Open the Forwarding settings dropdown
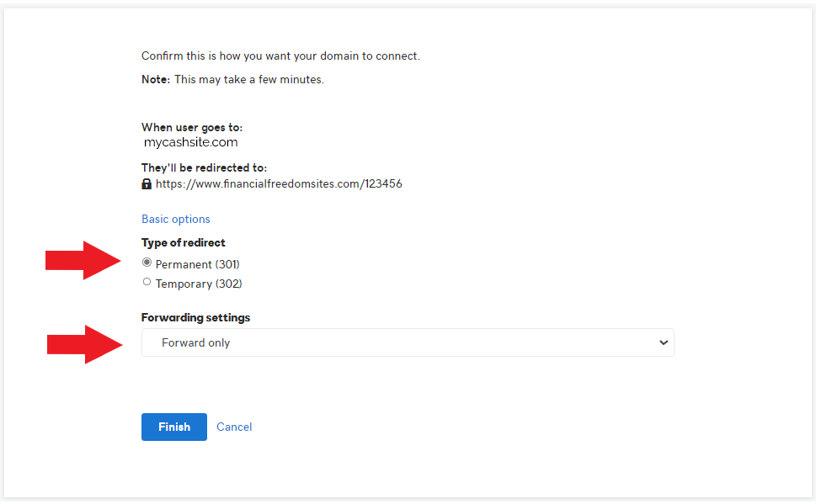 coord(408,342)
